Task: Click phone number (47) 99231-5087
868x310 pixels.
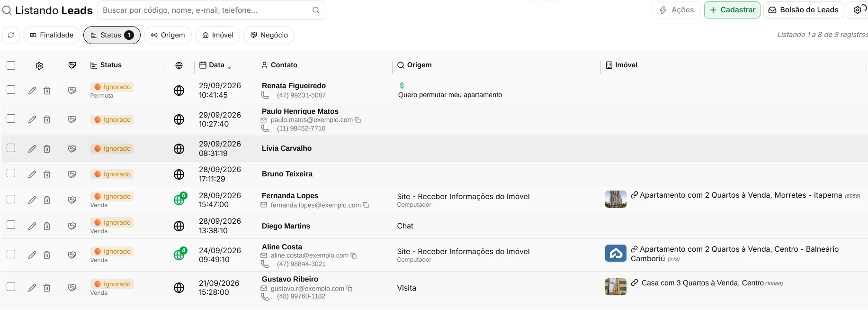Action: pyautogui.click(x=301, y=95)
